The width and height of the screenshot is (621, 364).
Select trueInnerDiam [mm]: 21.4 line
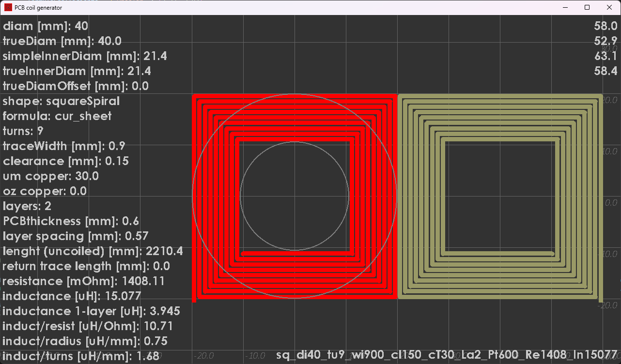click(77, 71)
